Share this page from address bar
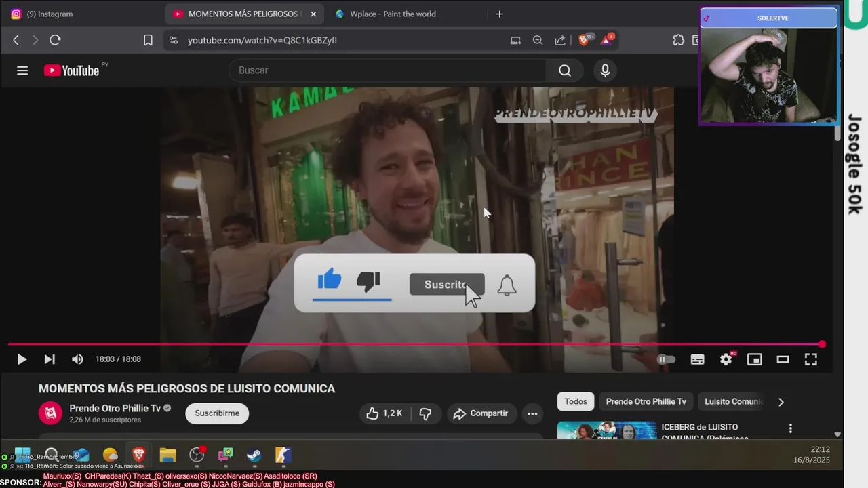This screenshot has height=488, width=868. (x=560, y=40)
